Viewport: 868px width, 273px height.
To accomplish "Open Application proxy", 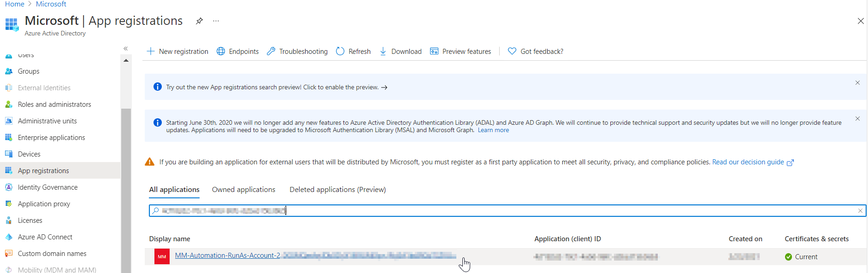I will 44,204.
